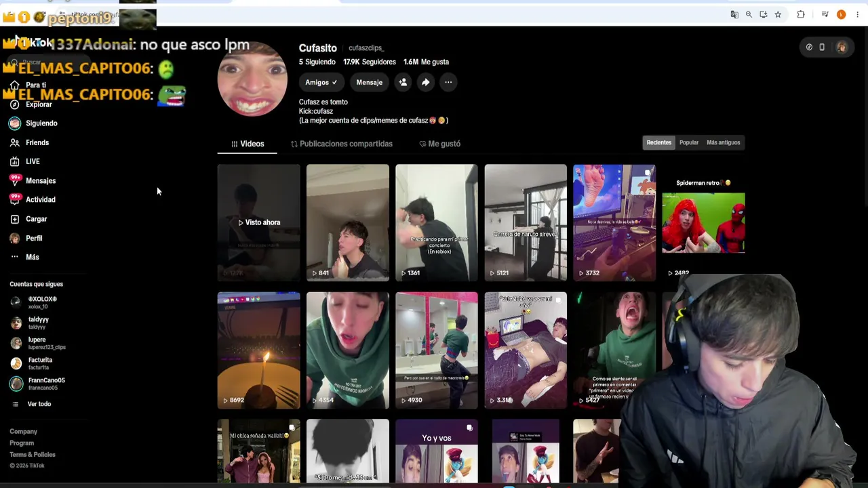Image resolution: width=868 pixels, height=488 pixels.
Task: Click the Mensaje button on profile
Action: pos(370,82)
